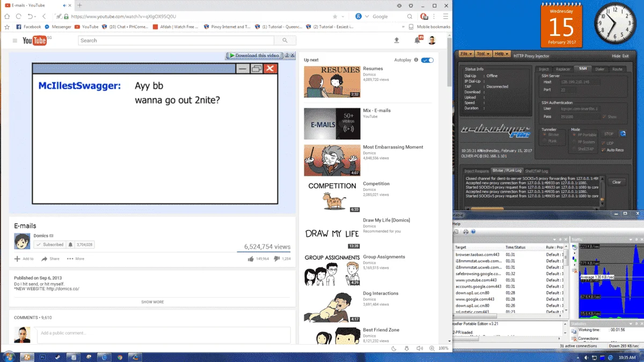Open the Tool dropdown in HTTP Proxy Injector
The width and height of the screenshot is (644, 362).
tap(483, 54)
